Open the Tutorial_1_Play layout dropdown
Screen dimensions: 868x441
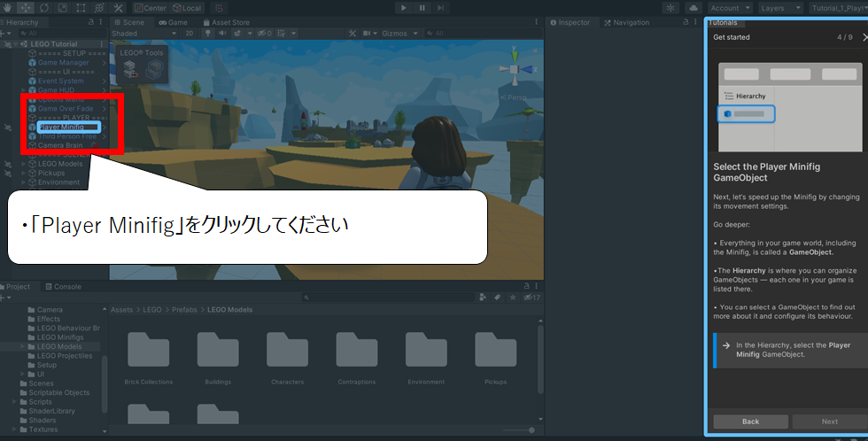tap(838, 8)
